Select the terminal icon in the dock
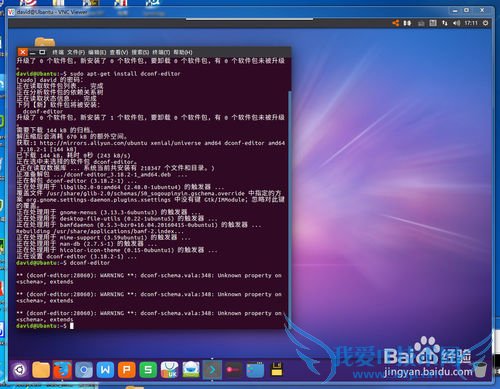Image resolution: width=500 pixels, height=389 pixels. click(x=212, y=370)
